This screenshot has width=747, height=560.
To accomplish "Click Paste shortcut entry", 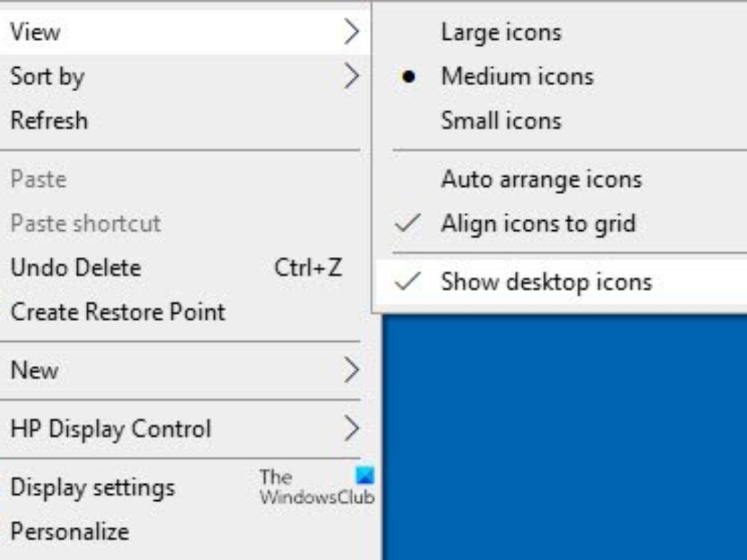I will [x=86, y=223].
